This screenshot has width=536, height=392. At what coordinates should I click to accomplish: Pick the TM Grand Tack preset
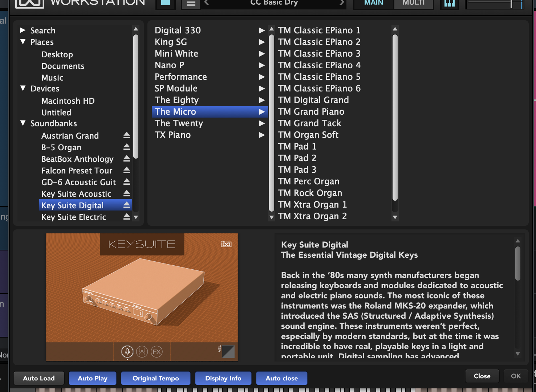tap(310, 123)
